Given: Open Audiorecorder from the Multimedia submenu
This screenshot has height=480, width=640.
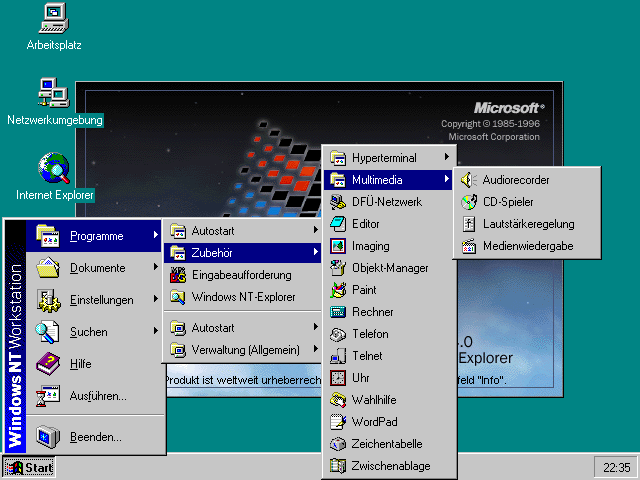Looking at the screenshot, I should pyautogui.click(x=468, y=180).
